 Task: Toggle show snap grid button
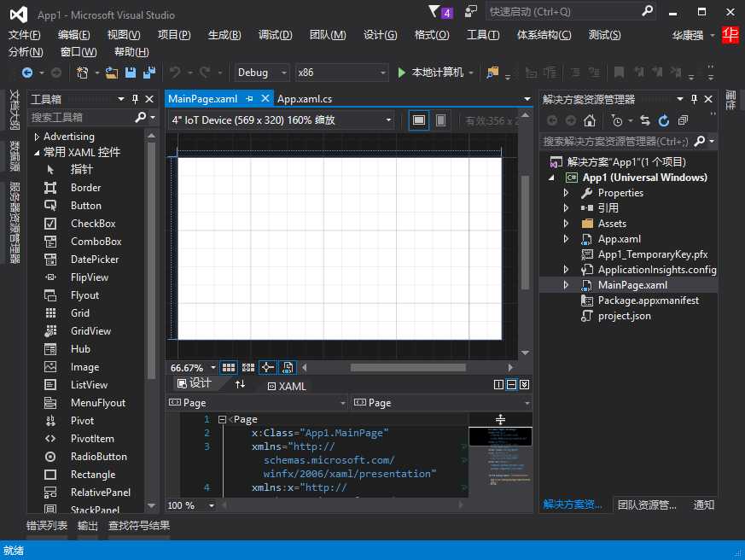[229, 367]
